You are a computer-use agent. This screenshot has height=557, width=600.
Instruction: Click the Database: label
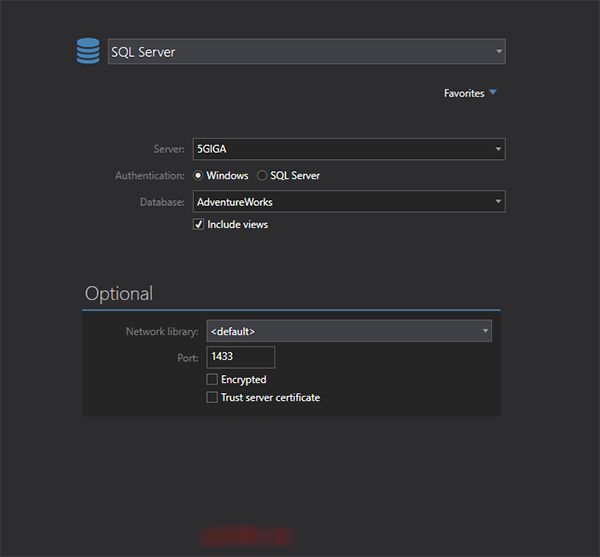click(162, 202)
